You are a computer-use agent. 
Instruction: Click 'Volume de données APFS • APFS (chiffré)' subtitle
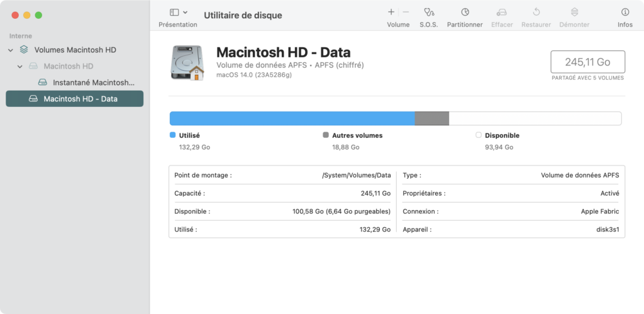point(290,65)
